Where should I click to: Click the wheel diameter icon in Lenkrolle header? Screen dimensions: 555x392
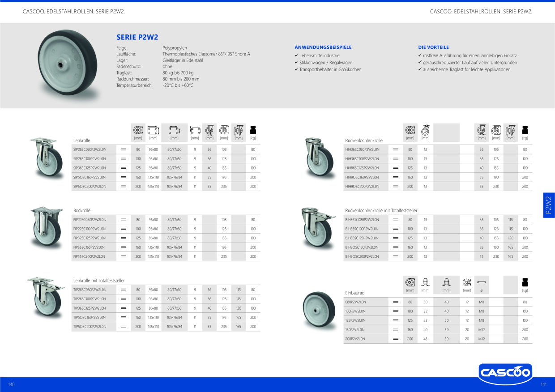[138, 130]
